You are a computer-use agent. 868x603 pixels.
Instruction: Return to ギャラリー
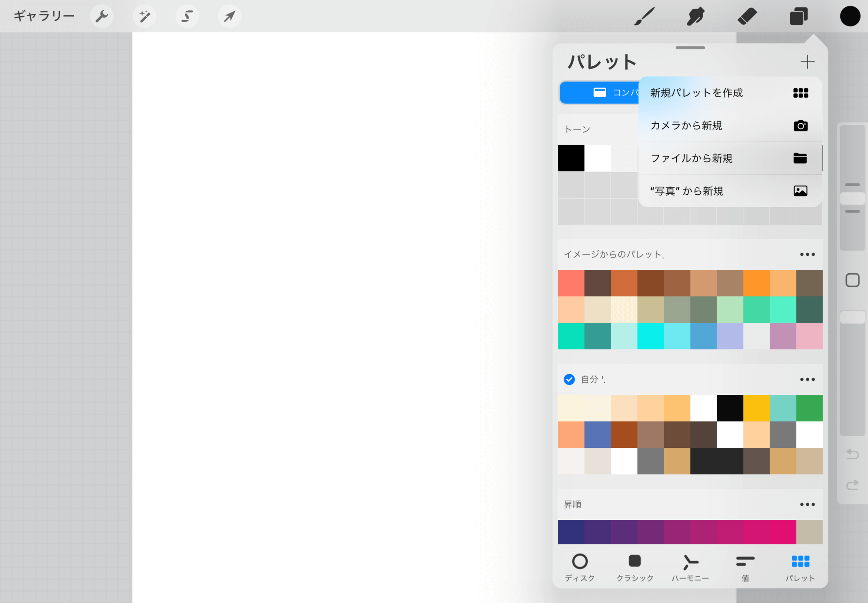44,17
